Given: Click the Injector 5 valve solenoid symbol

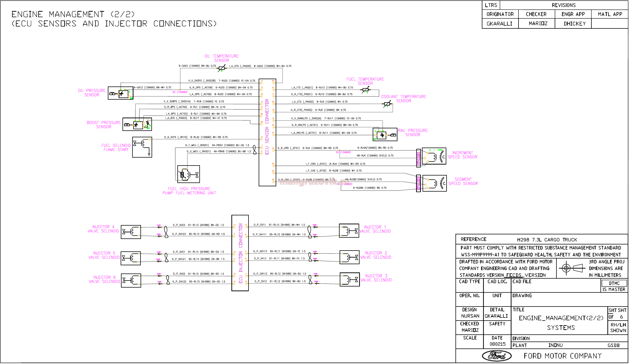Looking at the screenshot, I should 131,259.
